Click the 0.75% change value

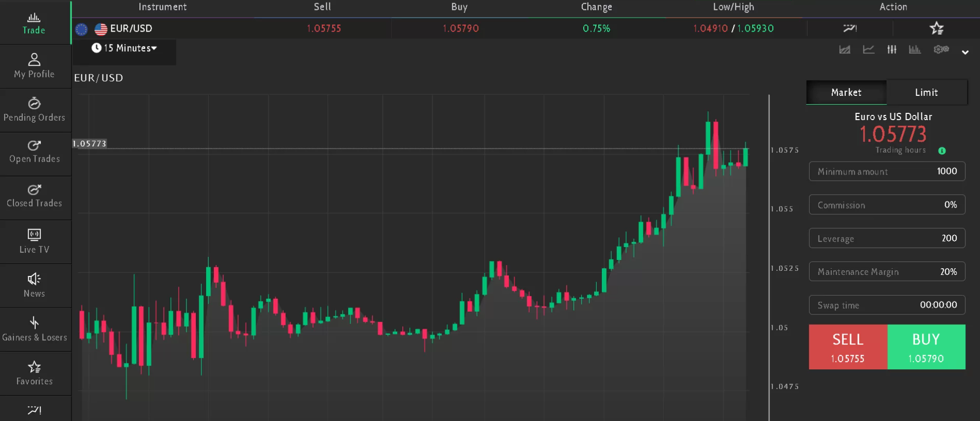click(596, 28)
